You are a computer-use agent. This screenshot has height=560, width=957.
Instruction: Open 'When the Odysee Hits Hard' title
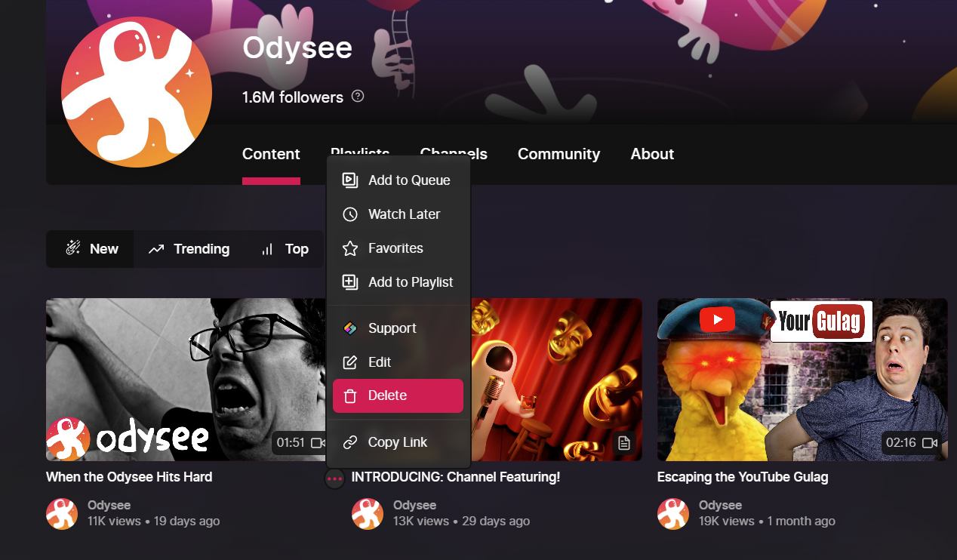click(x=129, y=477)
